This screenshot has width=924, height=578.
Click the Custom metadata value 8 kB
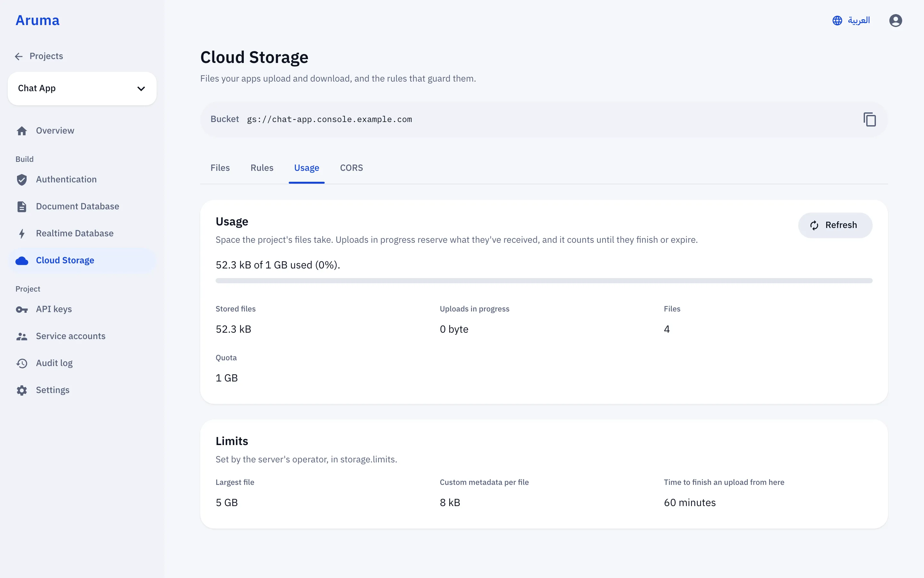(450, 503)
